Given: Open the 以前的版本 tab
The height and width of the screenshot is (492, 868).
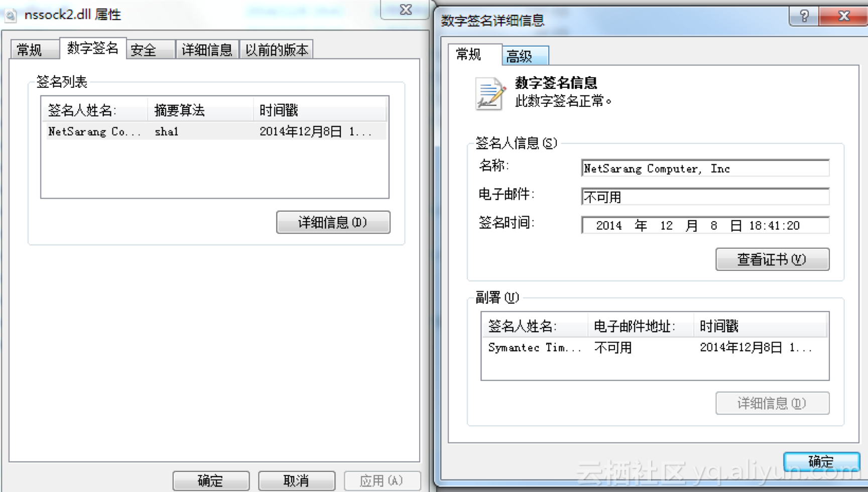Looking at the screenshot, I should click(x=277, y=49).
